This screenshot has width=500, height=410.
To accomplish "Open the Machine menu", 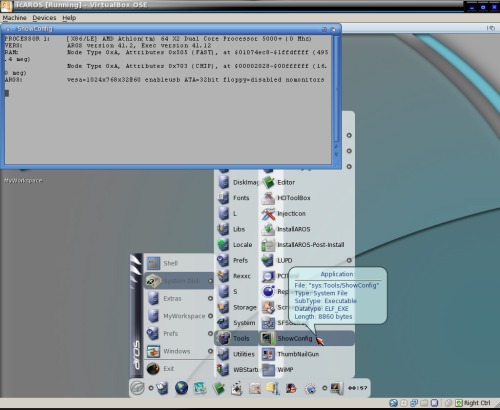I will pos(14,18).
